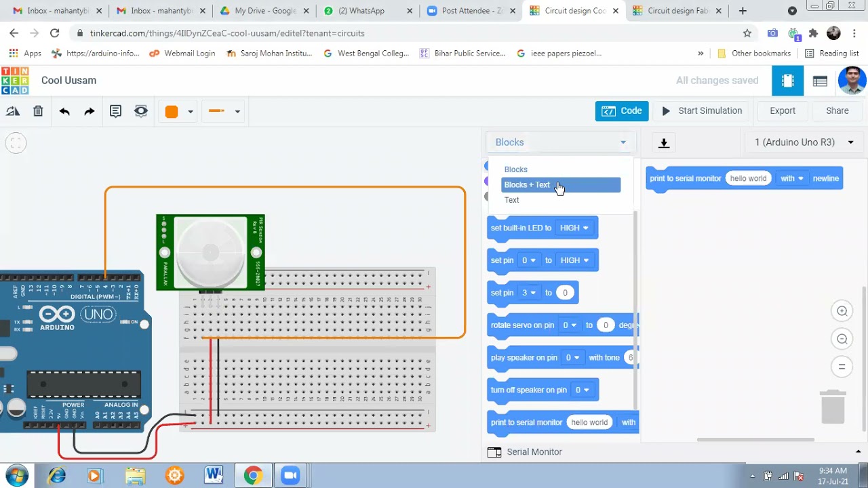Open pin number dropdown in set pin HIGH block
This screenshot has height=488, width=868.
pos(528,260)
